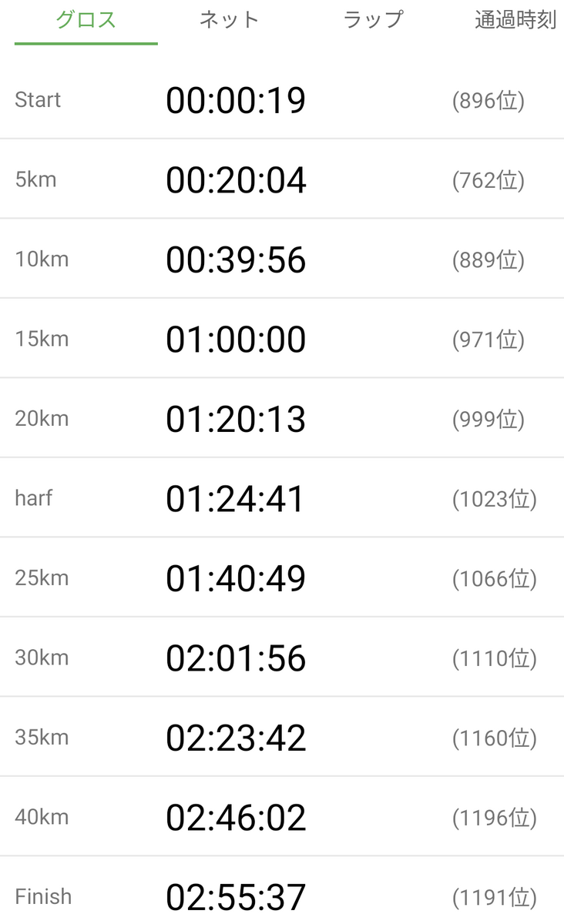Tap the 10km time 00:39:56
Screen dimensions: 564x924
[236, 259]
